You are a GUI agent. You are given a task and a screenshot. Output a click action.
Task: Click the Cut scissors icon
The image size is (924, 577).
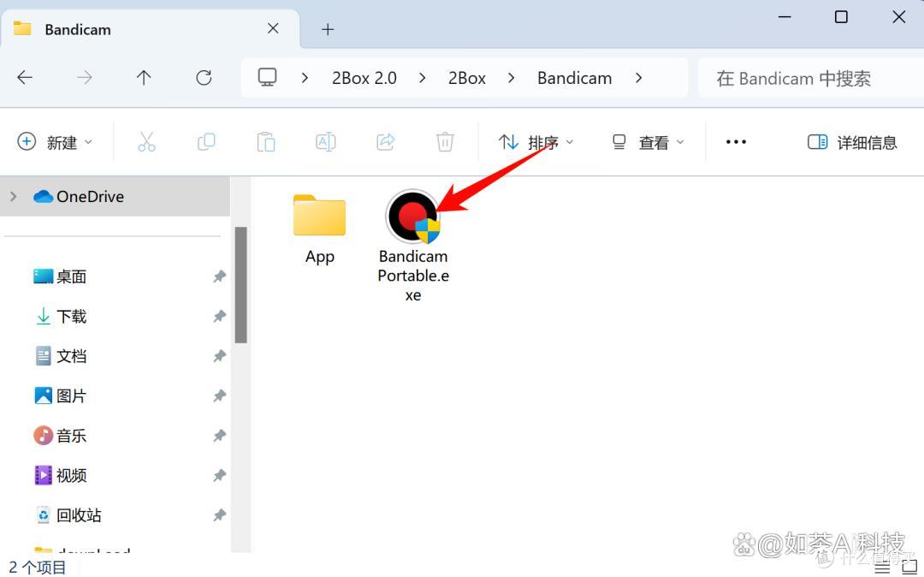pos(146,142)
